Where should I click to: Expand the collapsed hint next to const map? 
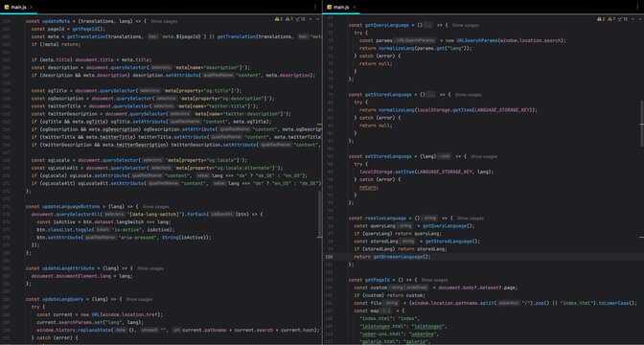(x=386, y=310)
